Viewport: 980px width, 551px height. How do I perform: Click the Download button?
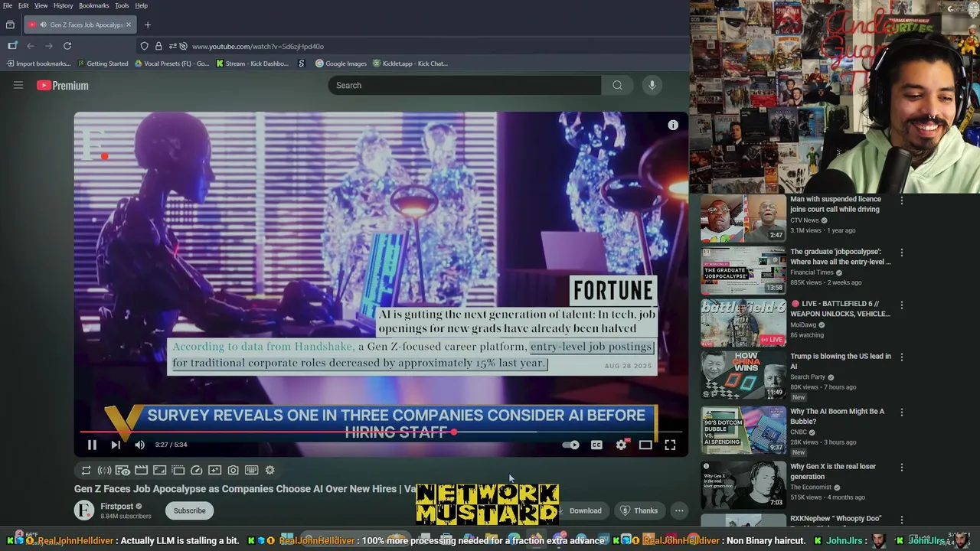click(580, 510)
